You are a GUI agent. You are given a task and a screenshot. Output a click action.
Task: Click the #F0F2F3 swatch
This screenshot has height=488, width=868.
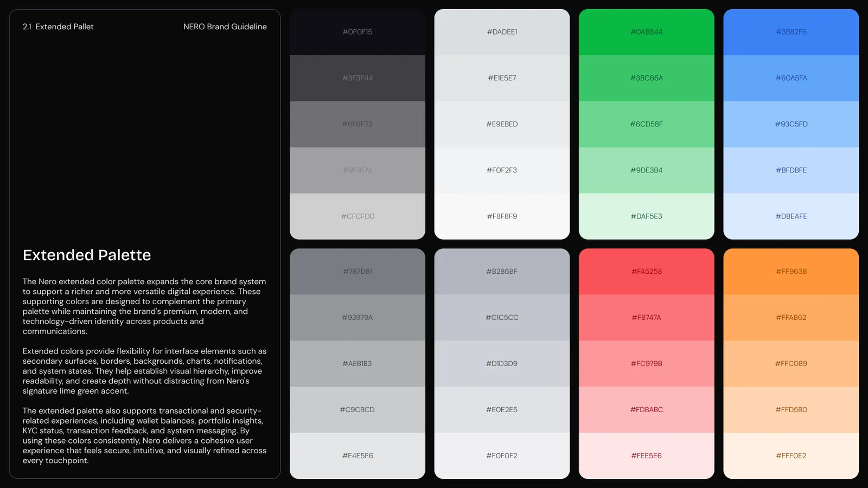click(x=502, y=170)
